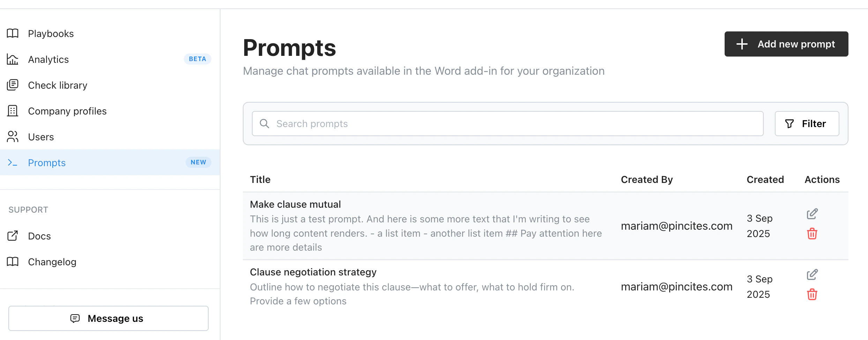The height and width of the screenshot is (340, 868).
Task: Open the Filter options
Action: (807, 124)
